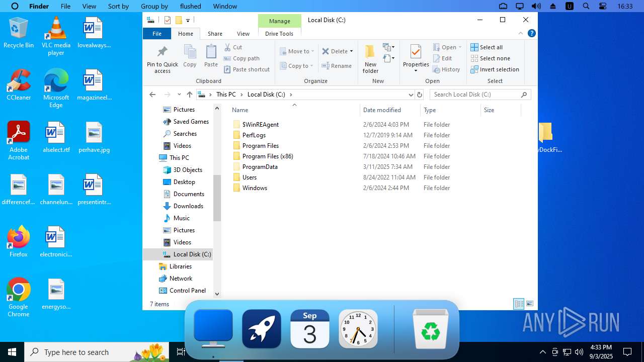Click the History ribbon command
644x362 pixels.
coord(446,69)
